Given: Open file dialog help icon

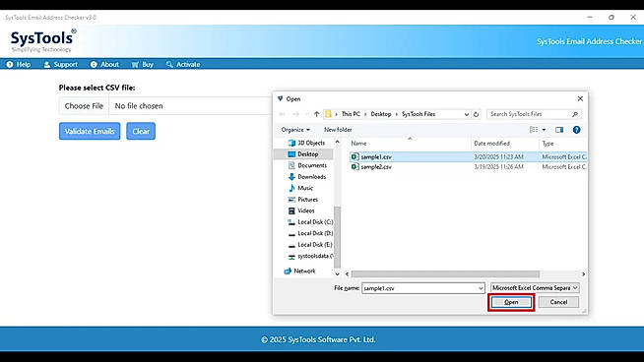Looking at the screenshot, I should click(x=577, y=130).
